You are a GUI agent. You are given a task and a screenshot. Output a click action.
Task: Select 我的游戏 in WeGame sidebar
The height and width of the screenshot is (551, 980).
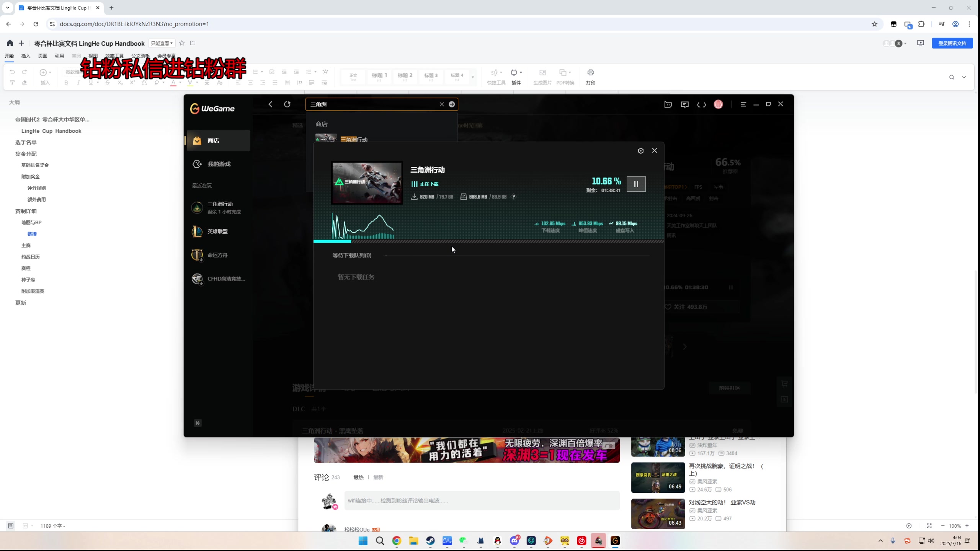click(218, 164)
